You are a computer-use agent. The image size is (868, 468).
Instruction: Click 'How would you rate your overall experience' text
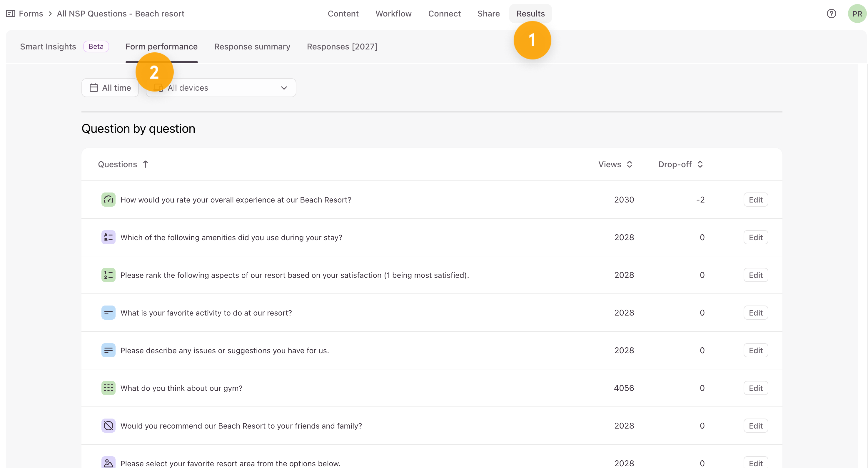click(236, 200)
